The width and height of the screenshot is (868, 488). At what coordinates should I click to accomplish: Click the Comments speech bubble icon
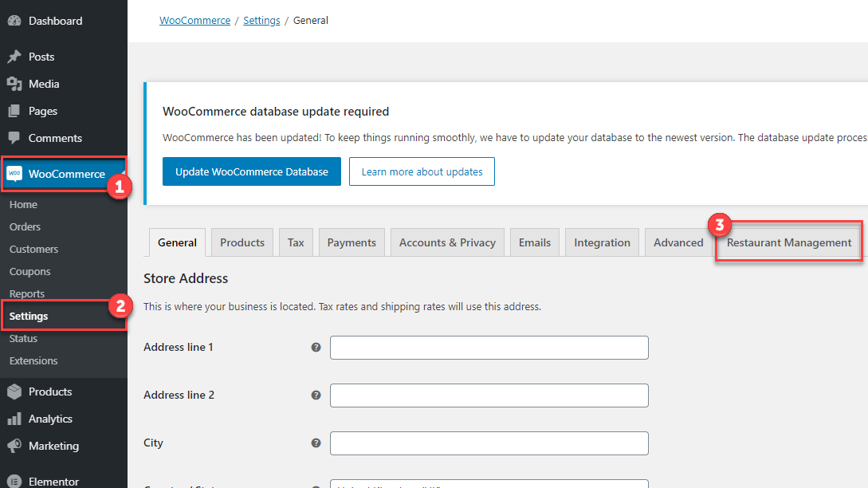(14, 138)
